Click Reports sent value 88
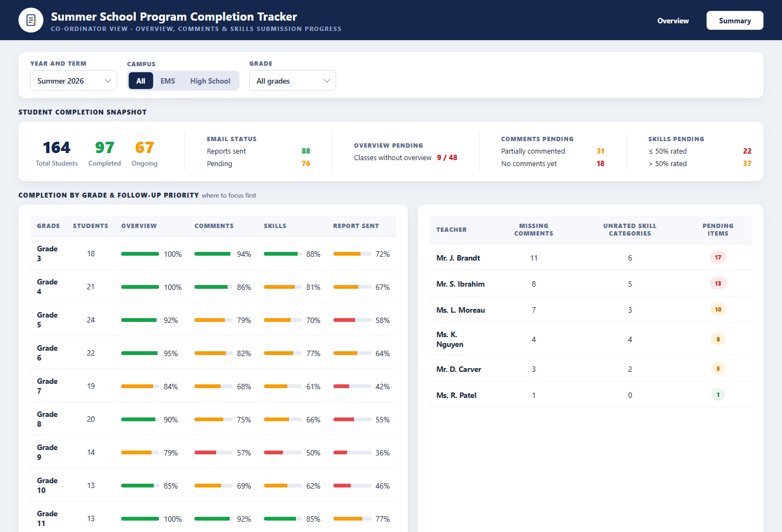The image size is (782, 532). 306,151
